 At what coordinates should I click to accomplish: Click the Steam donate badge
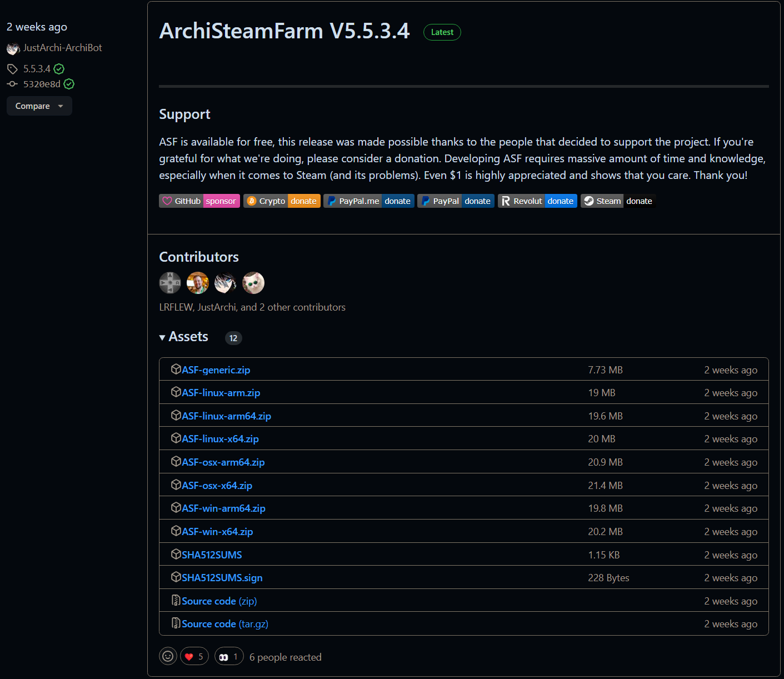(618, 201)
